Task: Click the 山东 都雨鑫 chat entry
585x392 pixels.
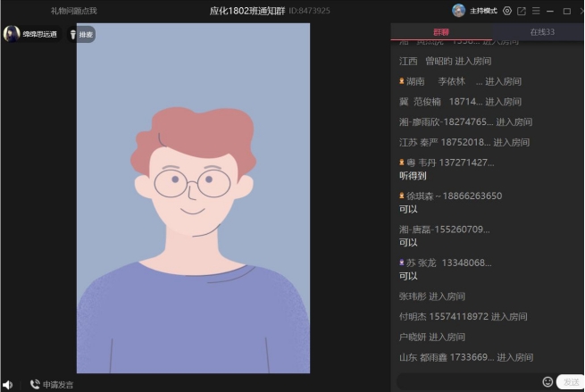Action: tap(466, 357)
